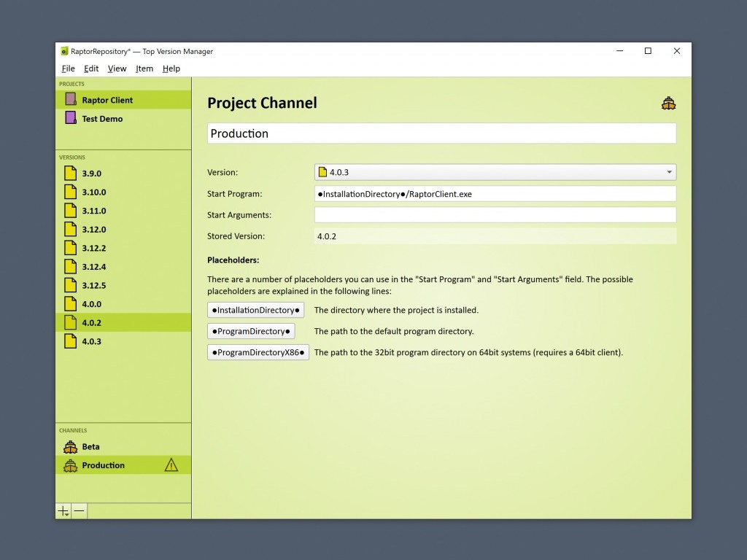Viewport: 747px width, 560px height.
Task: Click the Production channel name field
Action: (x=441, y=133)
